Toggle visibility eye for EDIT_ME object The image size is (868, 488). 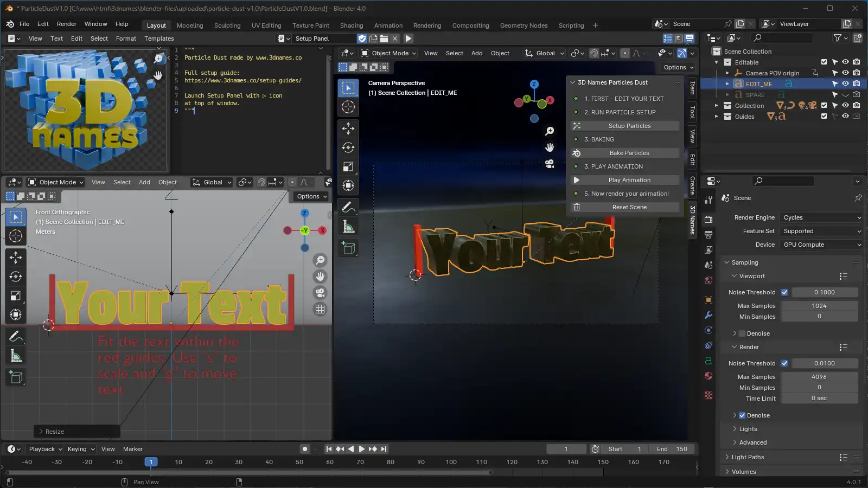coord(845,84)
